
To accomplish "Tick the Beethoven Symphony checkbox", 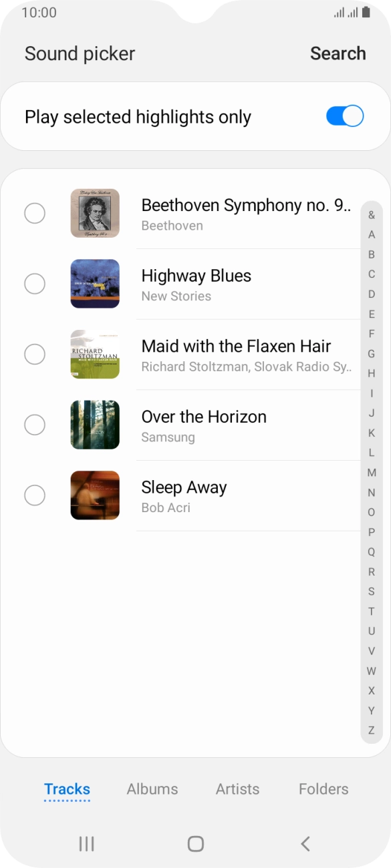I will 35,213.
